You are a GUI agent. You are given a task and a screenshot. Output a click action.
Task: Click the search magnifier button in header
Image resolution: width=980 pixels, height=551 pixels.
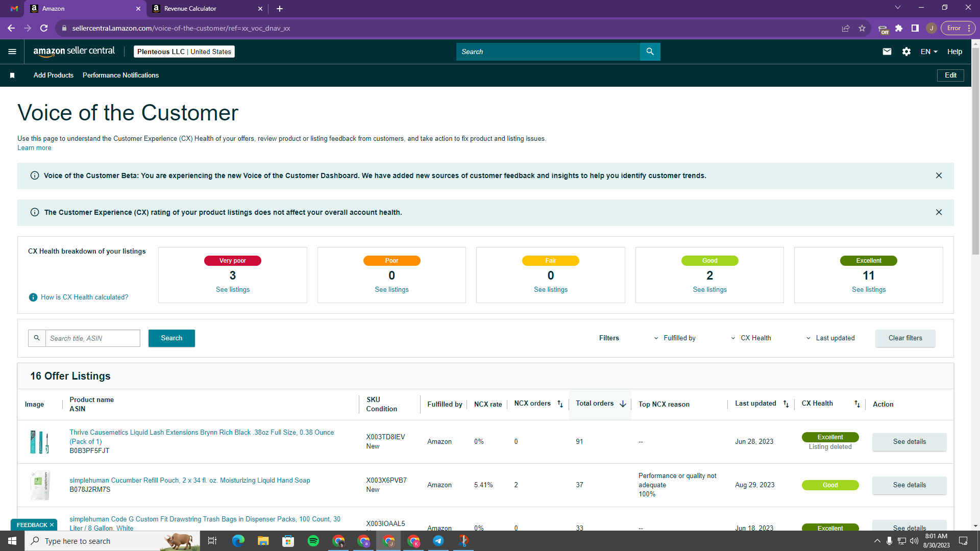650,52
